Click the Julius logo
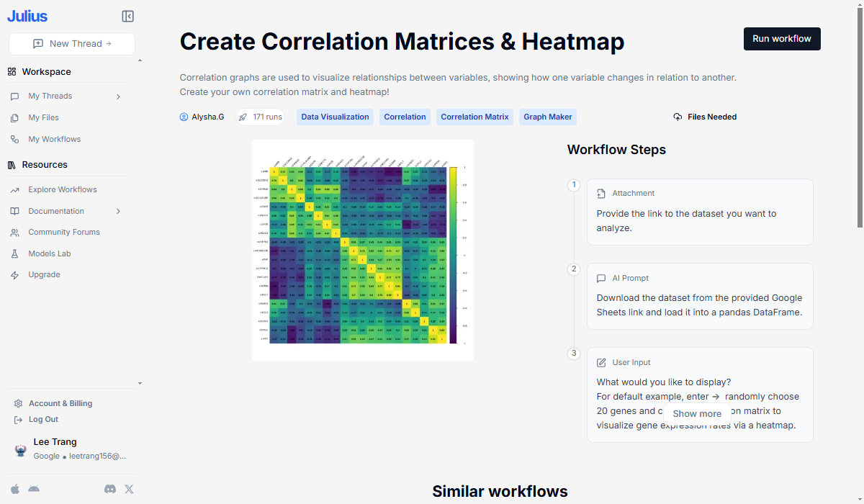 click(28, 16)
